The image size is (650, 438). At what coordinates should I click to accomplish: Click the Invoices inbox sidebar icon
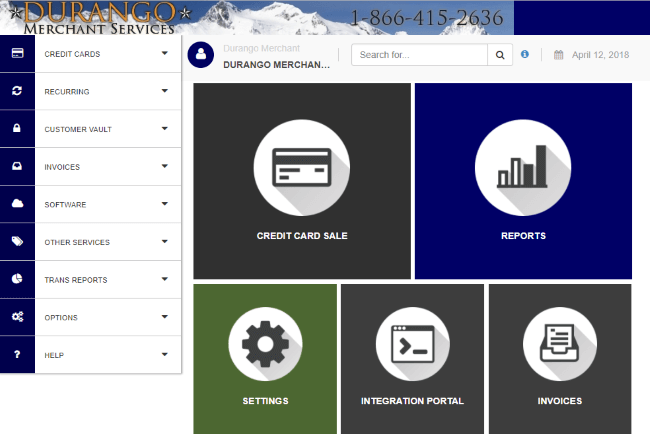tap(17, 166)
